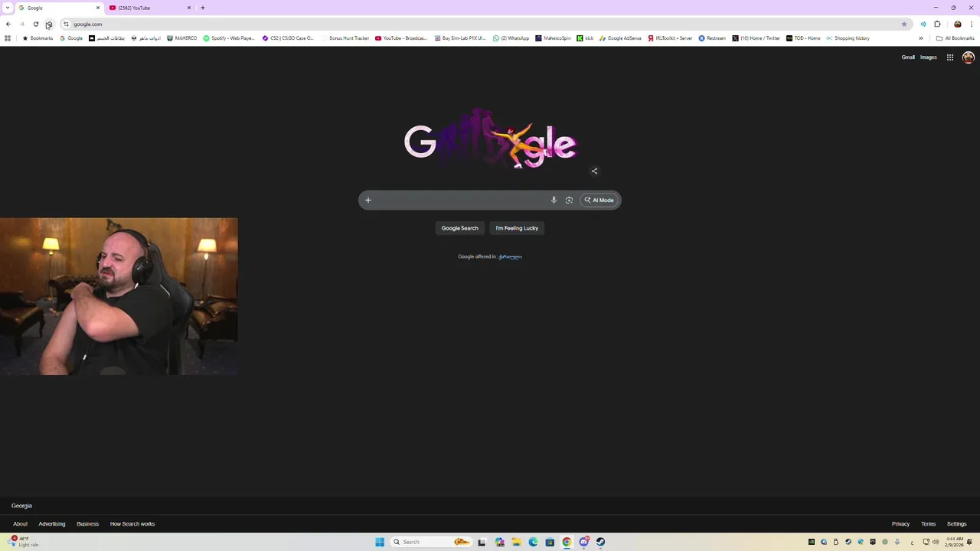
Task: Open the Images link
Action: coord(929,57)
